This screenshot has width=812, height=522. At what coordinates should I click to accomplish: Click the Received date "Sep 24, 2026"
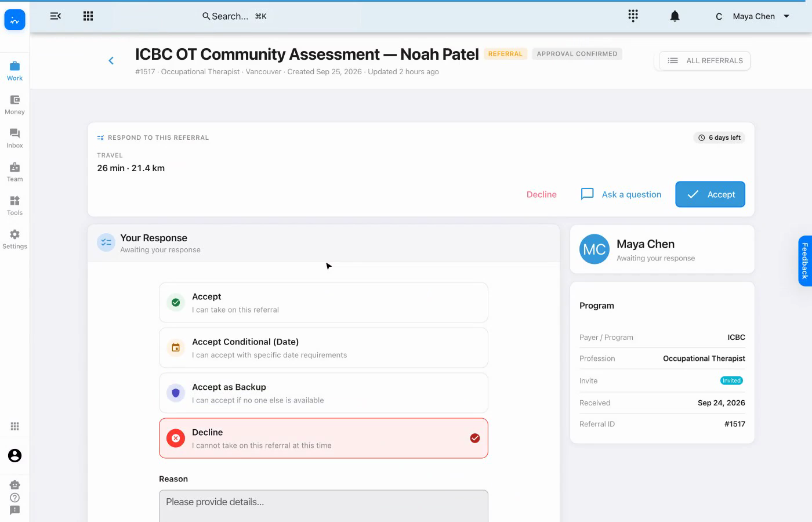(x=722, y=403)
